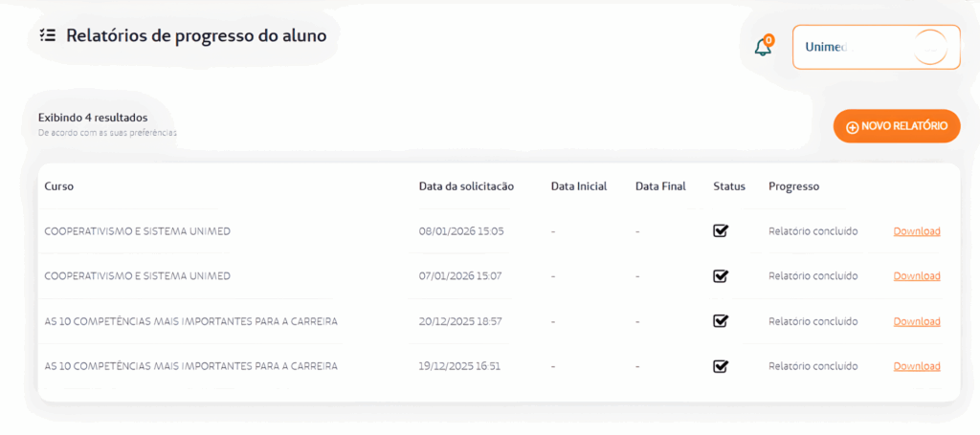
Task: Sort by the Curso column header
Action: [x=59, y=186]
